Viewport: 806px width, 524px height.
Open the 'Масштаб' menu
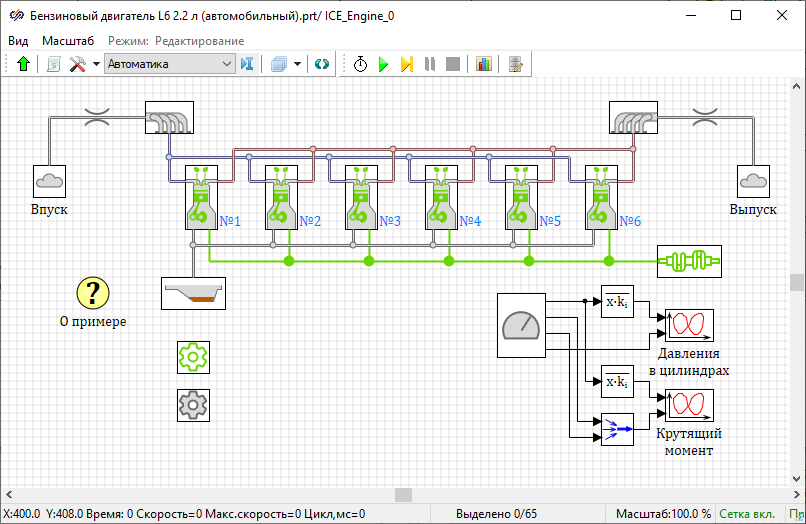click(x=68, y=41)
